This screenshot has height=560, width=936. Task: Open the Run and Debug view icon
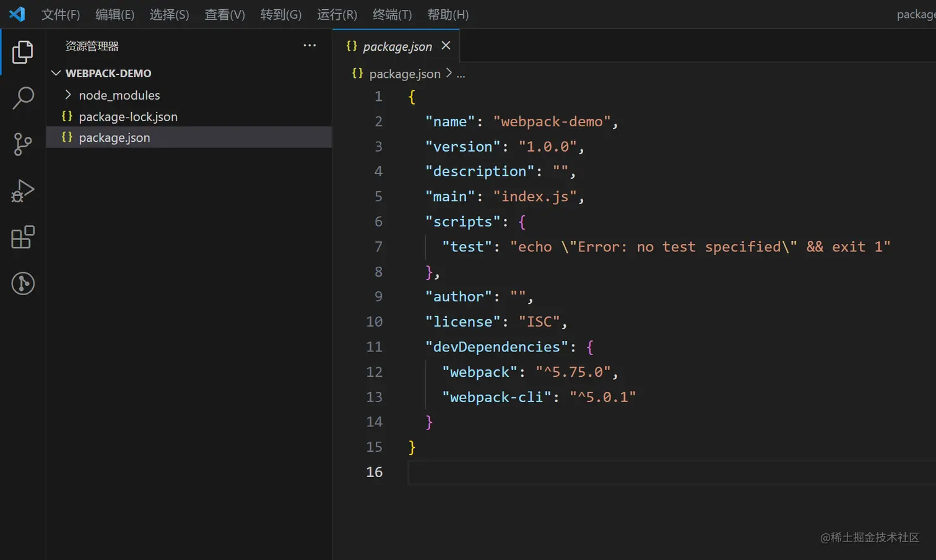(x=23, y=191)
